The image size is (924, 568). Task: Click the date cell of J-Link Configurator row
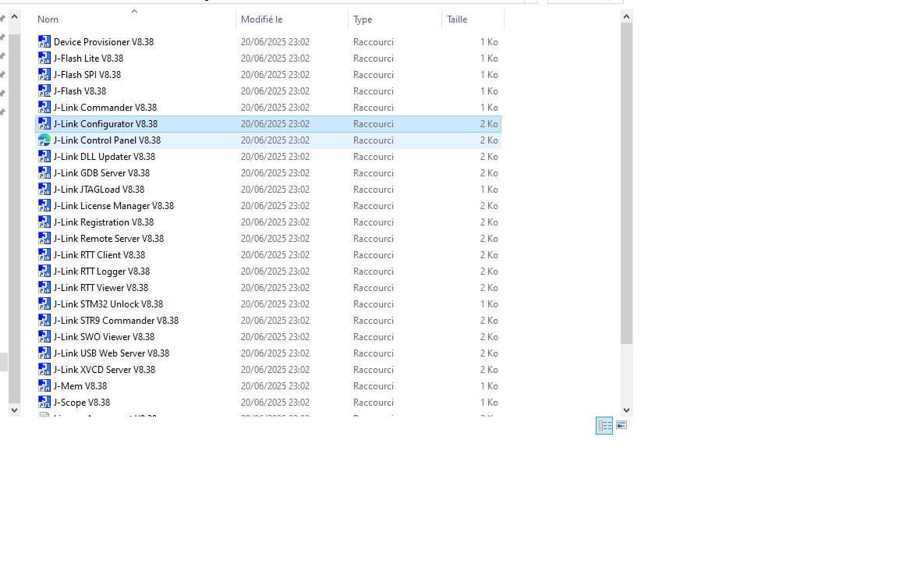[275, 124]
